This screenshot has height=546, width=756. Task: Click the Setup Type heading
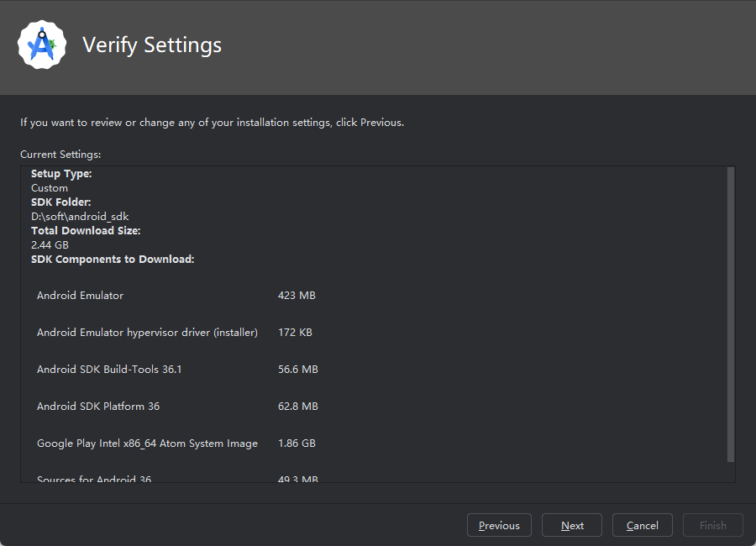(x=61, y=174)
